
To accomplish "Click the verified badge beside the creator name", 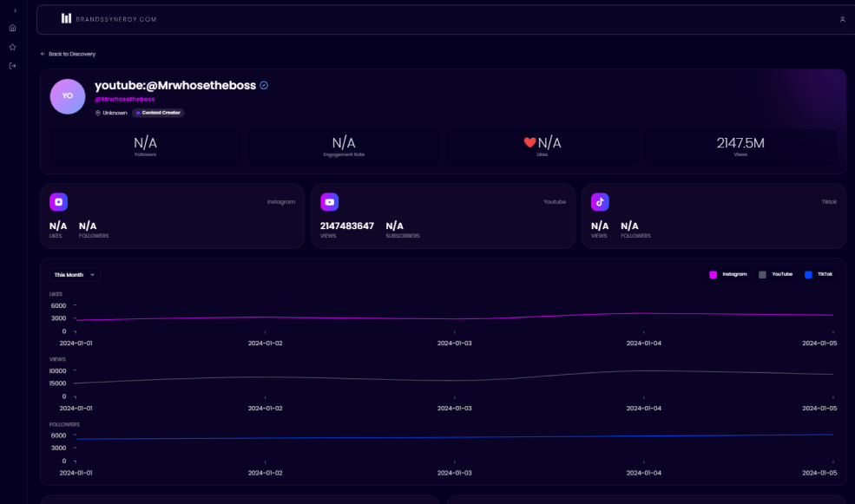I will click(x=264, y=86).
